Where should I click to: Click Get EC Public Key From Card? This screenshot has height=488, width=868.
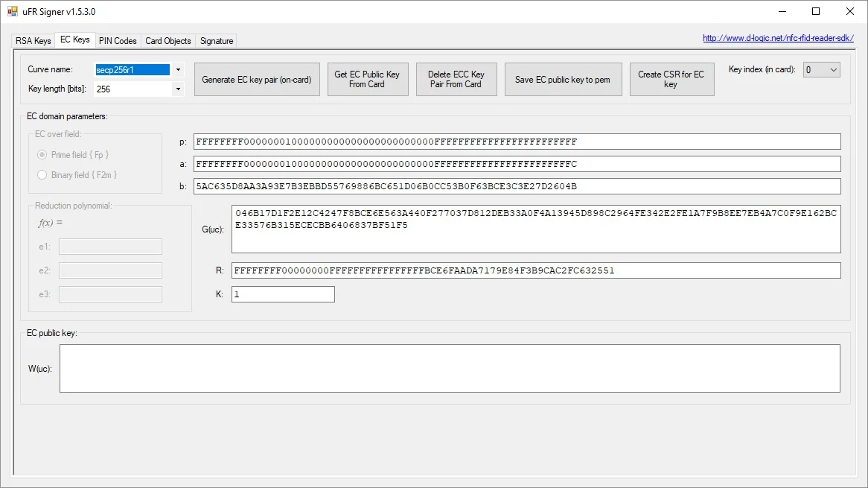[368, 79]
